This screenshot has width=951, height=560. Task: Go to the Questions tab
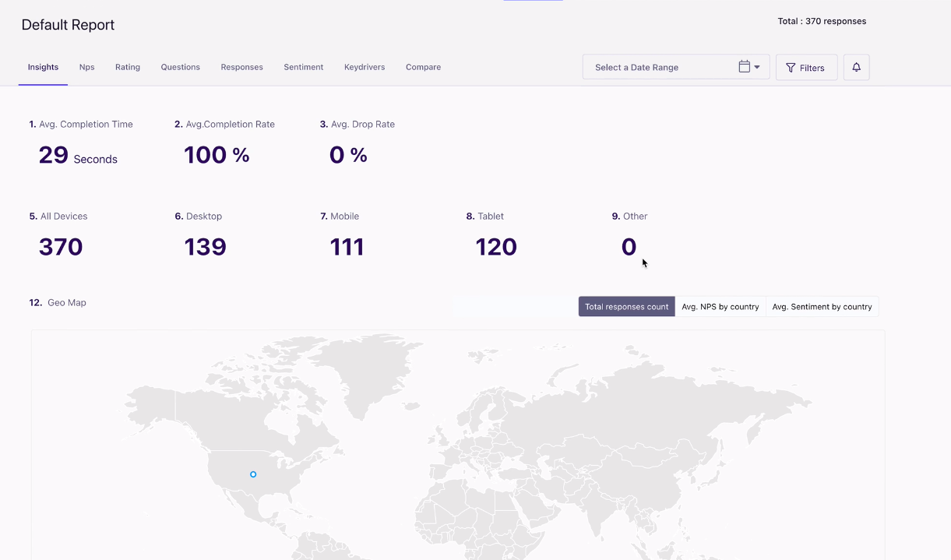180,67
